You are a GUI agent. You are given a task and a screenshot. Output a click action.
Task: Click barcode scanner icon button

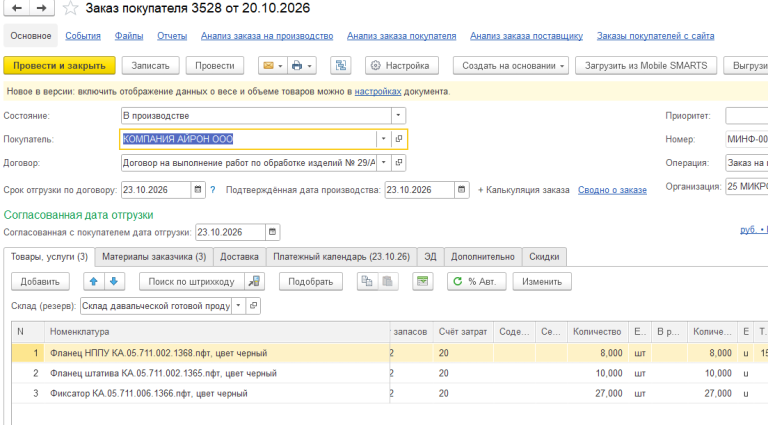(255, 282)
